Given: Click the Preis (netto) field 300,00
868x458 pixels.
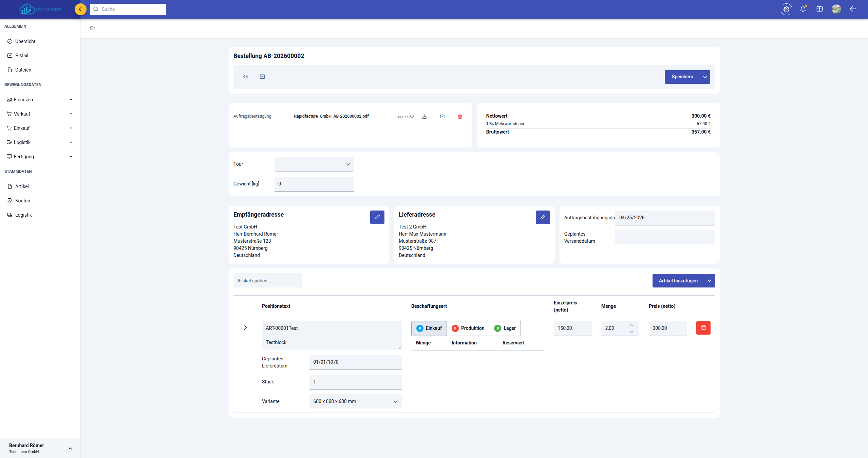Looking at the screenshot, I should pyautogui.click(x=668, y=328).
